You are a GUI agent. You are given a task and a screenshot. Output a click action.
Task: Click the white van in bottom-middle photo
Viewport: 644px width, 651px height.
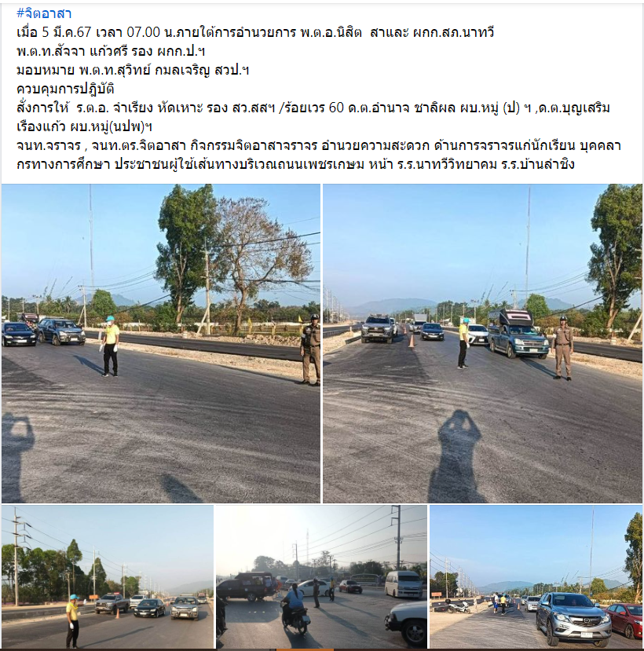[404, 584]
